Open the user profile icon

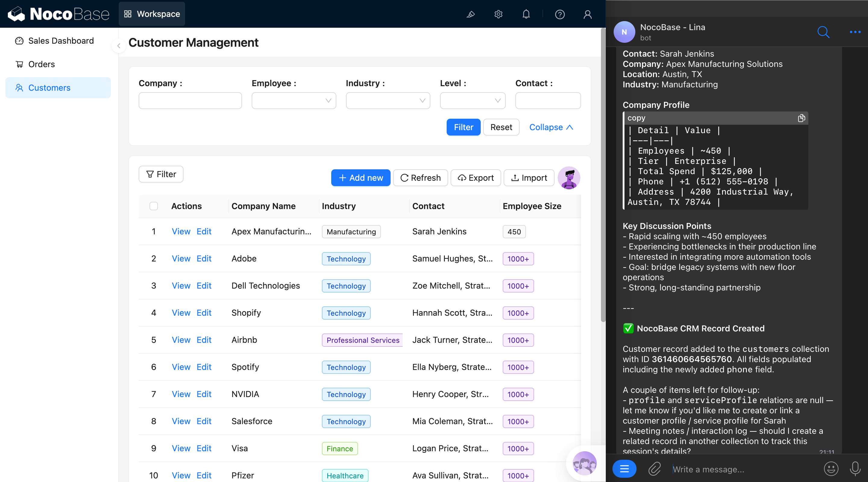[587, 14]
